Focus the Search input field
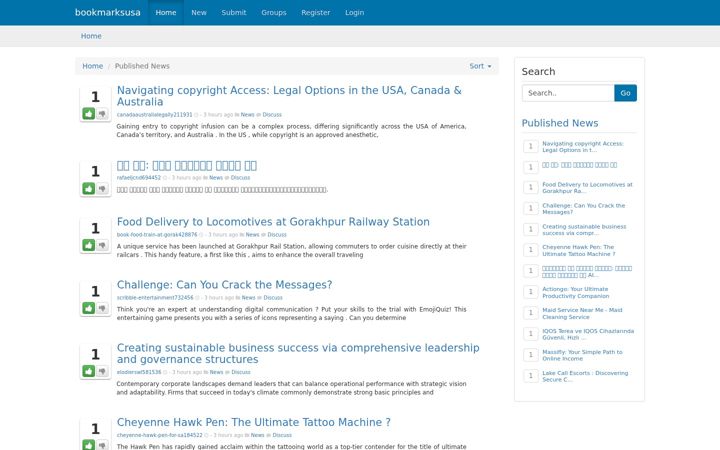This screenshot has width=720, height=450. pyautogui.click(x=568, y=93)
